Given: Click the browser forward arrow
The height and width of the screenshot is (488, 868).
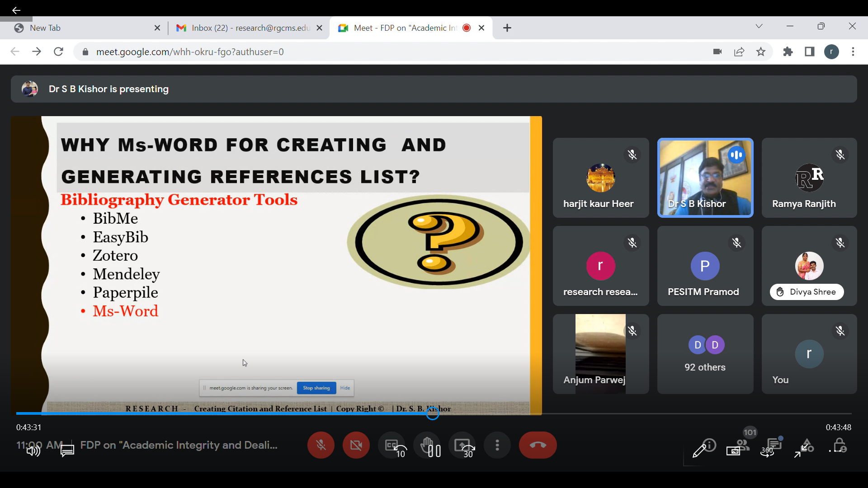Looking at the screenshot, I should click(37, 52).
